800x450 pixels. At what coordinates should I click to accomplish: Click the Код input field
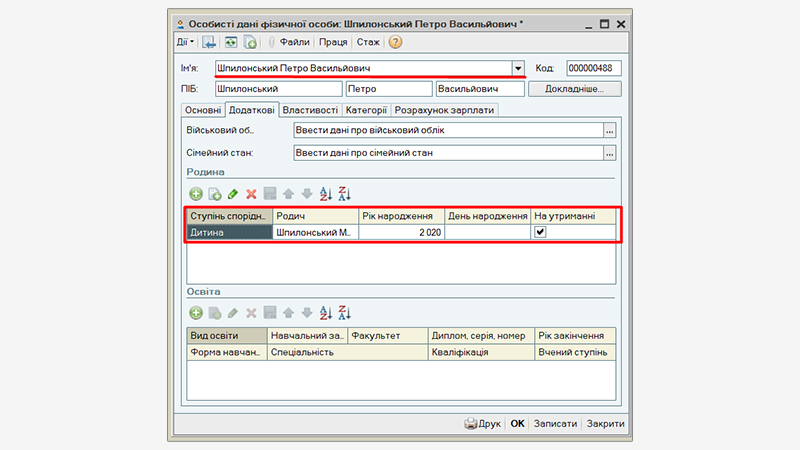[593, 68]
